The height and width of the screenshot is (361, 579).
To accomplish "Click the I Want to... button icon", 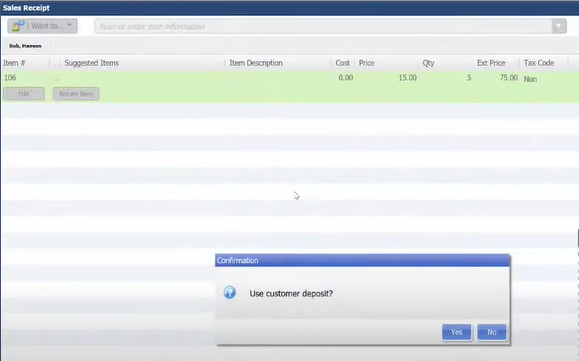I will point(18,26).
